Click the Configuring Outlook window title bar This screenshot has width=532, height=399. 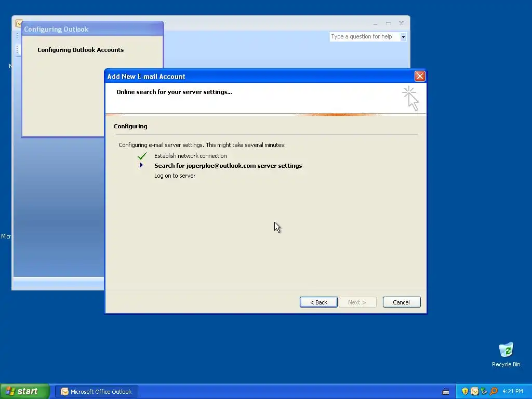point(92,29)
